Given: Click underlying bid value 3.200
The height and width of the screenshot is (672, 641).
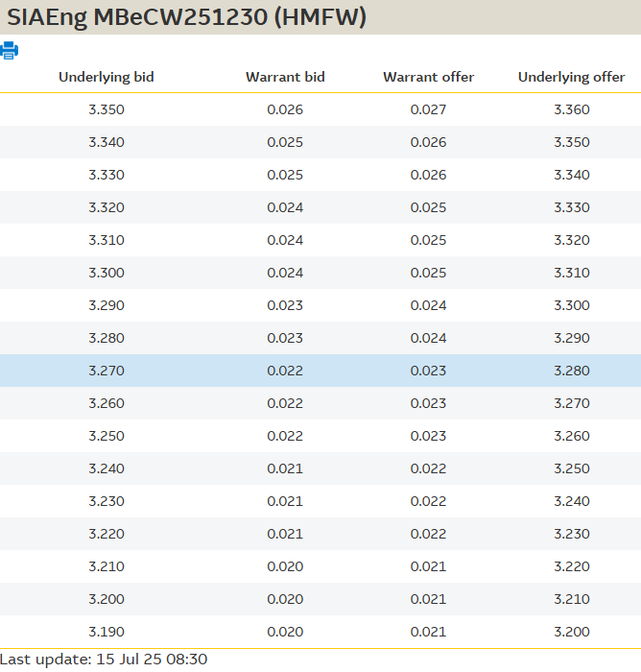Looking at the screenshot, I should point(107,599).
